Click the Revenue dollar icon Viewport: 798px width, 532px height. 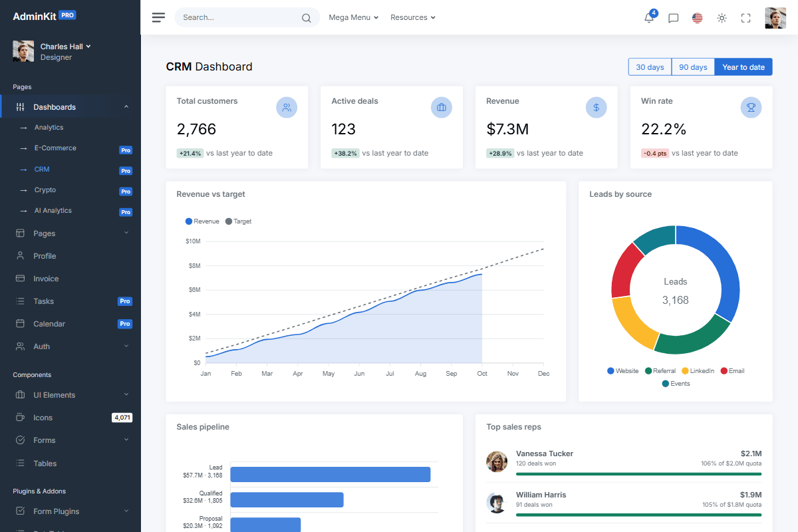pyautogui.click(x=597, y=107)
